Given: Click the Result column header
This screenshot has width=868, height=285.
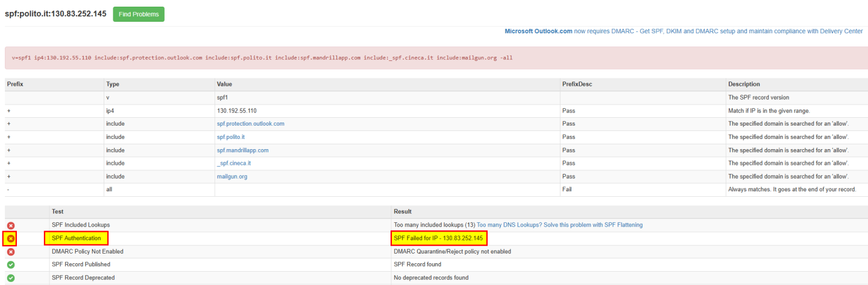Looking at the screenshot, I should (403, 212).
